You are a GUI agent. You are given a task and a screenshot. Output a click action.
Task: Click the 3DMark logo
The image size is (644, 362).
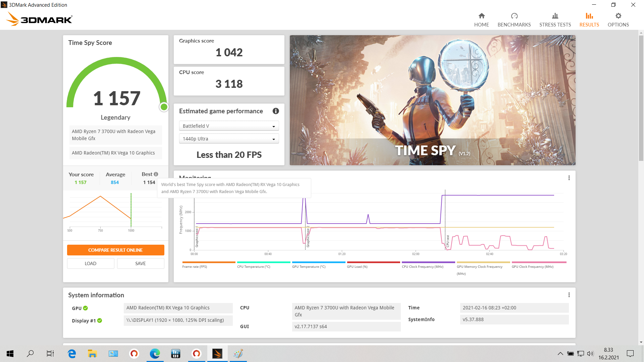click(40, 19)
